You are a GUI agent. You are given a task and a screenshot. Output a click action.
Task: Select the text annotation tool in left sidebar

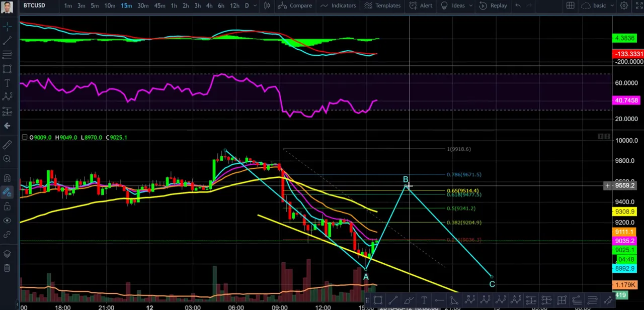tap(7, 83)
